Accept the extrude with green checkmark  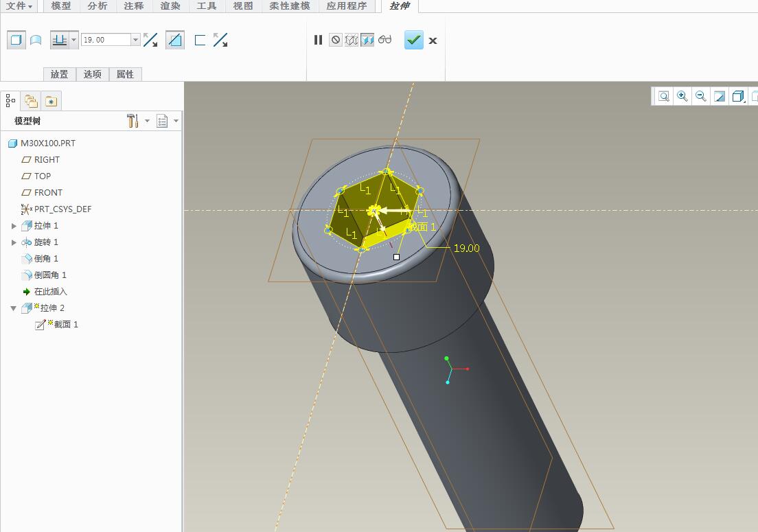[414, 40]
